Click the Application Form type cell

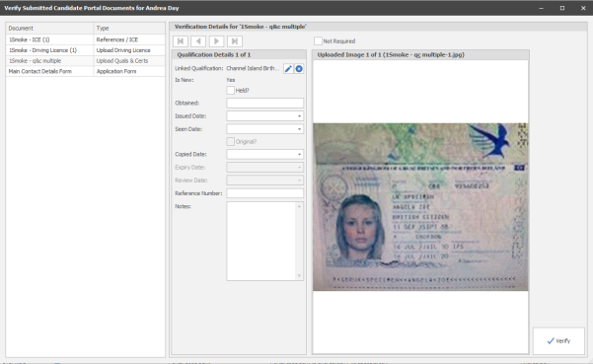129,71
